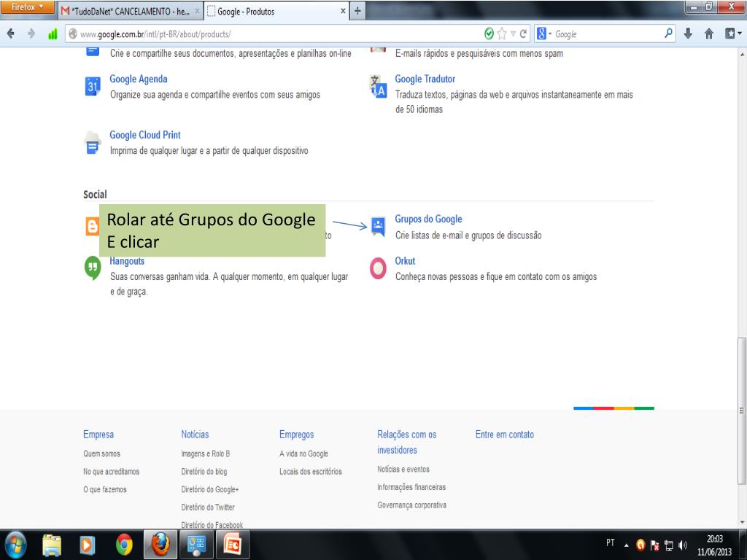Open the Orkut link
747x560 pixels.
pyautogui.click(x=405, y=261)
